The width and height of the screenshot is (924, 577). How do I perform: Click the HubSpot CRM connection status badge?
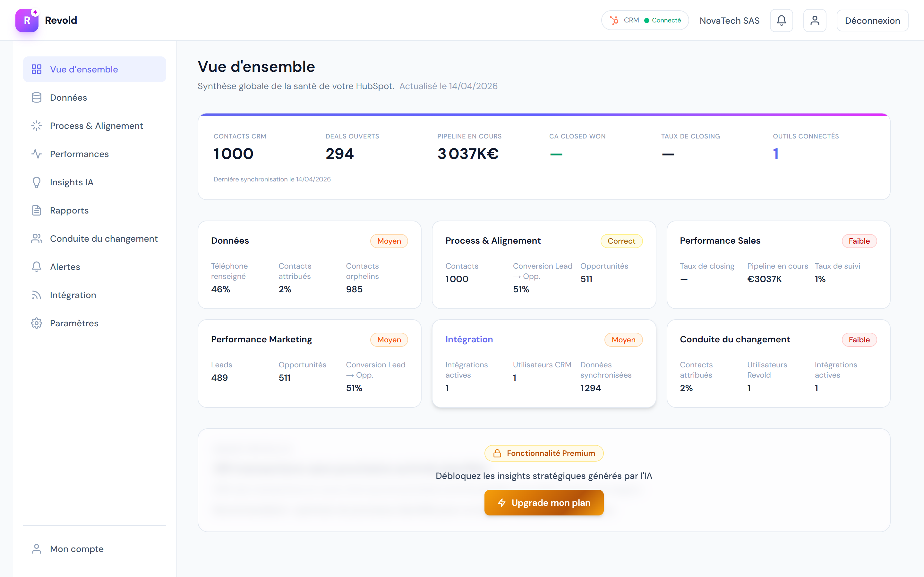click(645, 21)
